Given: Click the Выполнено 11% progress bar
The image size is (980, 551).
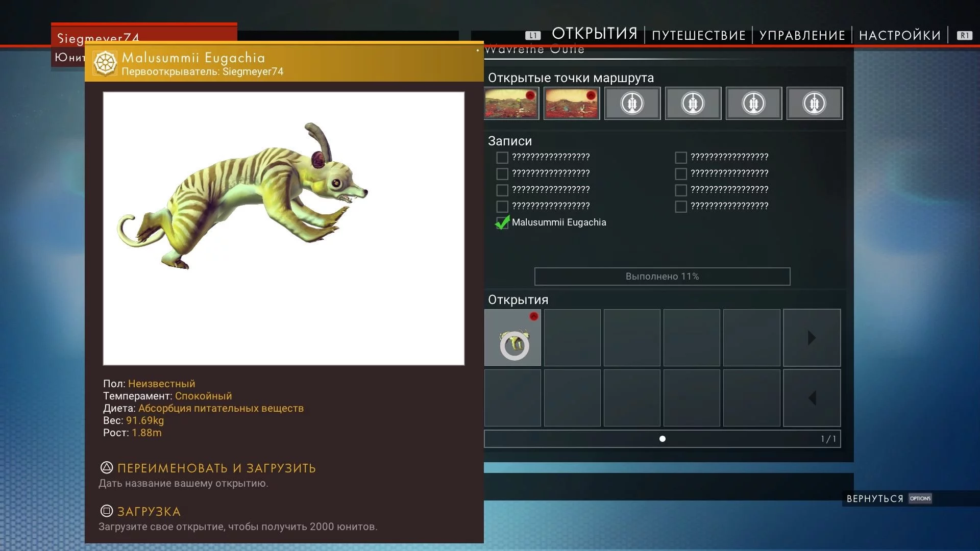Looking at the screenshot, I should click(662, 277).
